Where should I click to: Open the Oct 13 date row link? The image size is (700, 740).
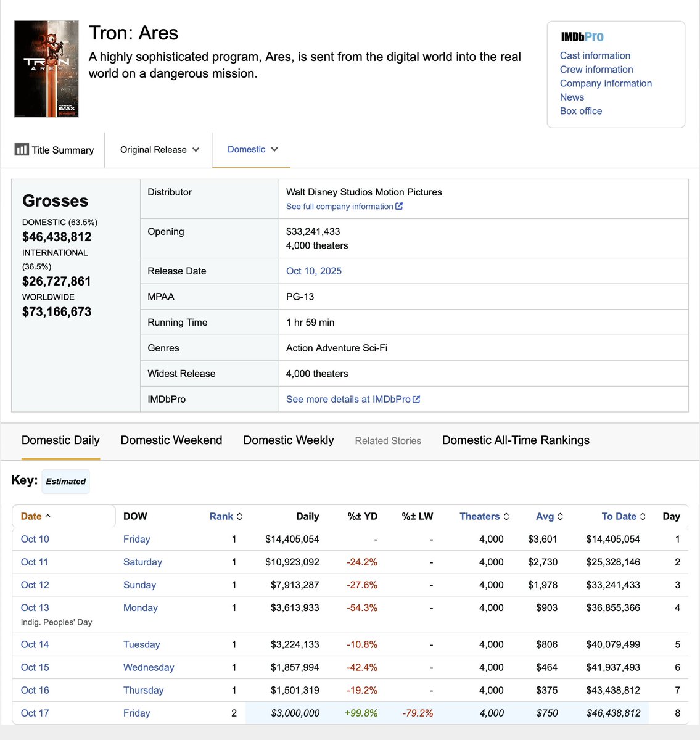[x=35, y=607]
